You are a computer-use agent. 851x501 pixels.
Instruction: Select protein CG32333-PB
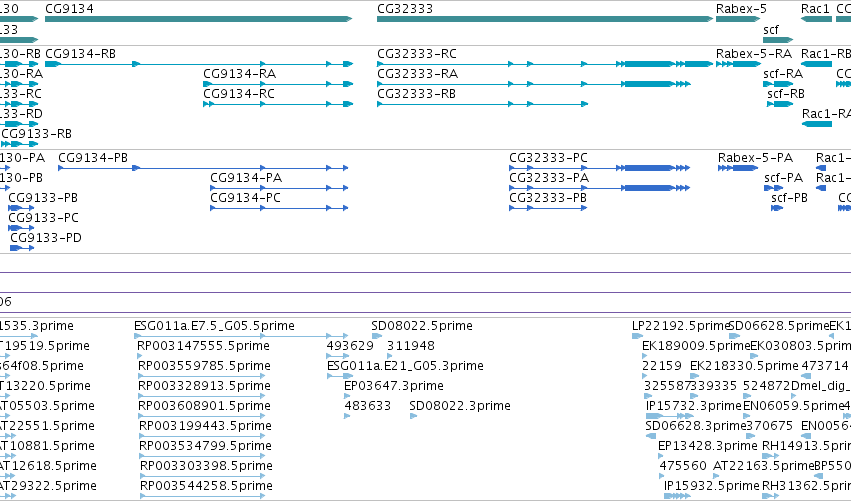pyautogui.click(x=548, y=208)
